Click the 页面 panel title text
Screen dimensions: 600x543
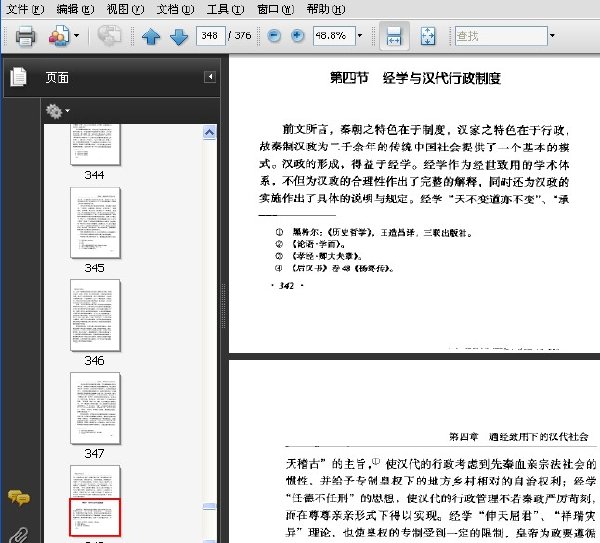57,78
